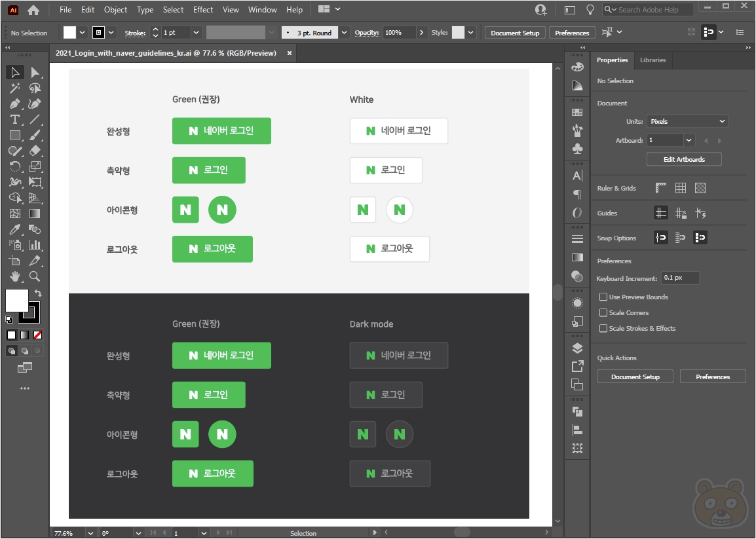
Task: Open the Color panel palette icon
Action: (577, 67)
